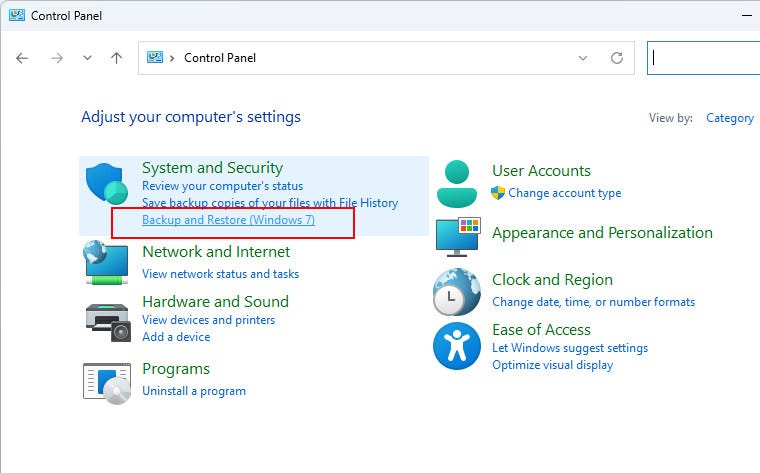This screenshot has height=473, width=760.
Task: Select Change date, time, or number formats
Action: [594, 302]
